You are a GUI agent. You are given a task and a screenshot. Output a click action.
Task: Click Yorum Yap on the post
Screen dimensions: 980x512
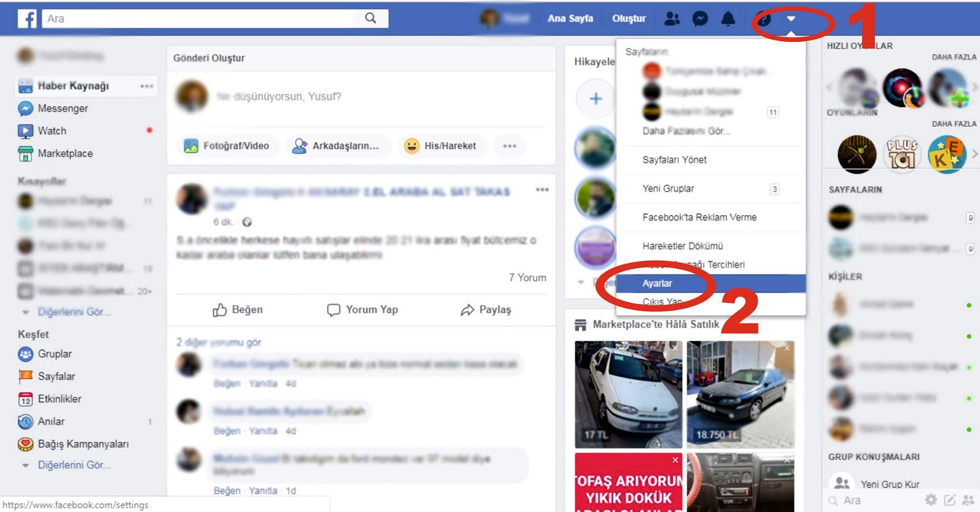[x=362, y=310]
